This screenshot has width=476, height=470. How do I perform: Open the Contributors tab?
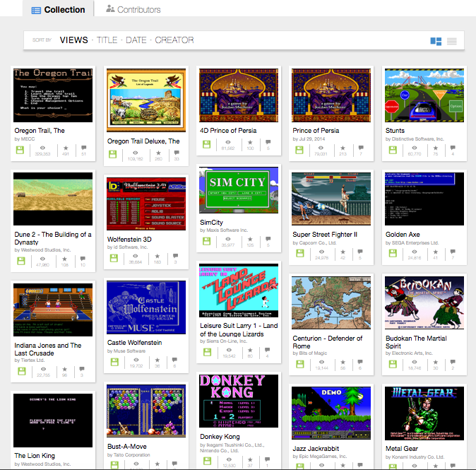click(133, 9)
